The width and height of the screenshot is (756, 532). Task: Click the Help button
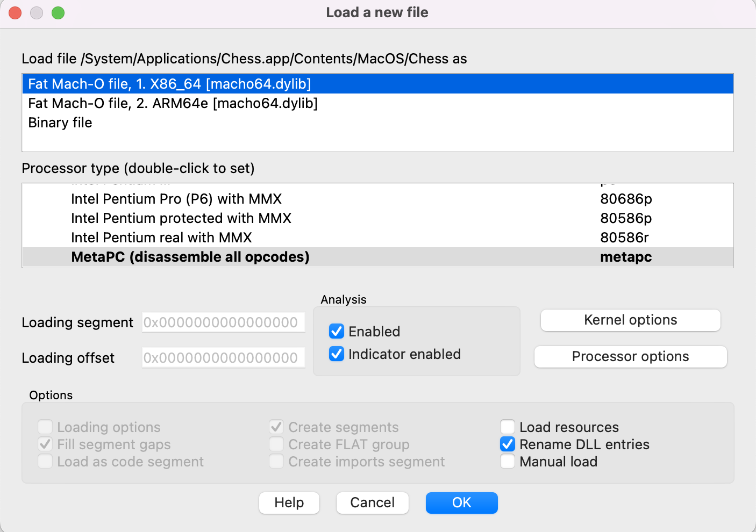pos(289,503)
